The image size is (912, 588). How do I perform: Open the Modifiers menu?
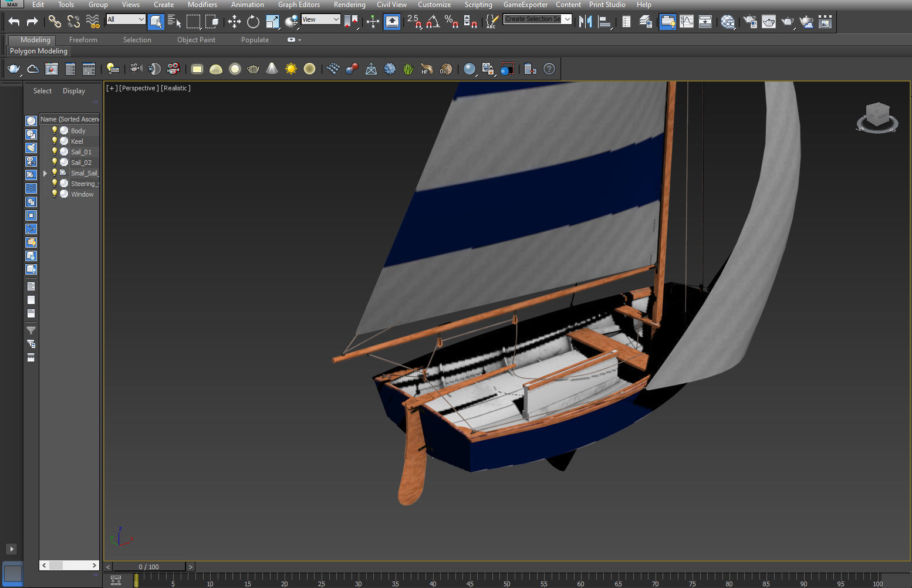point(202,4)
